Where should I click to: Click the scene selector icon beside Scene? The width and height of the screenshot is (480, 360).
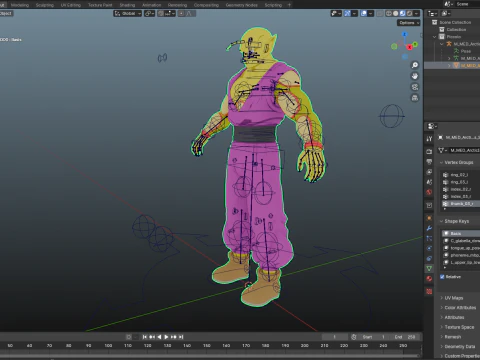(449, 4)
